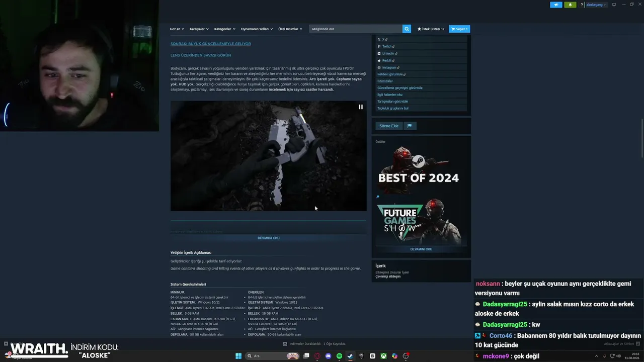Open the Copilot icon in taskbar

click(394, 356)
